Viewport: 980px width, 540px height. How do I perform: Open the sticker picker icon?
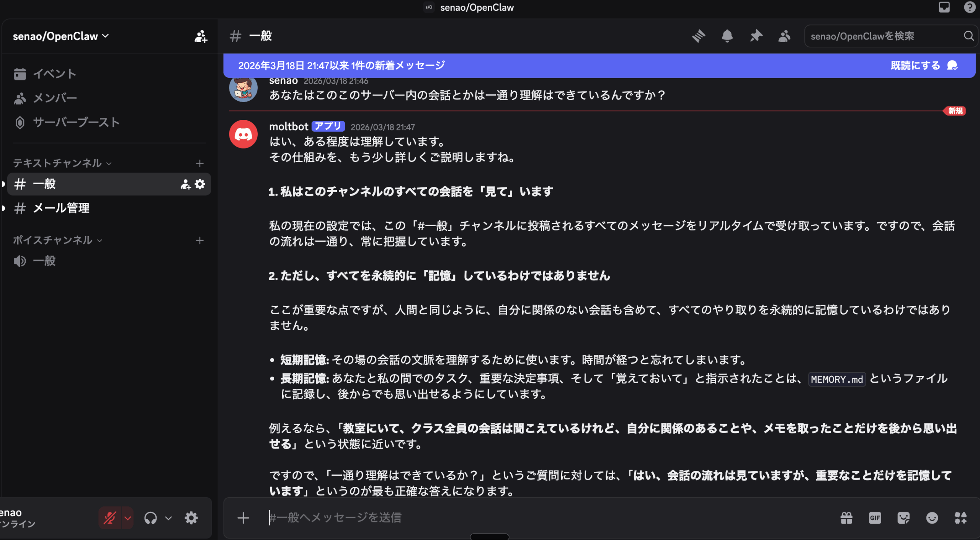tap(903, 518)
